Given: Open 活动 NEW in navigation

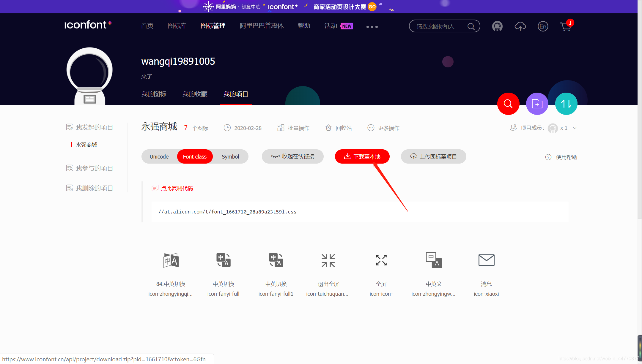Looking at the screenshot, I should pyautogui.click(x=338, y=26).
